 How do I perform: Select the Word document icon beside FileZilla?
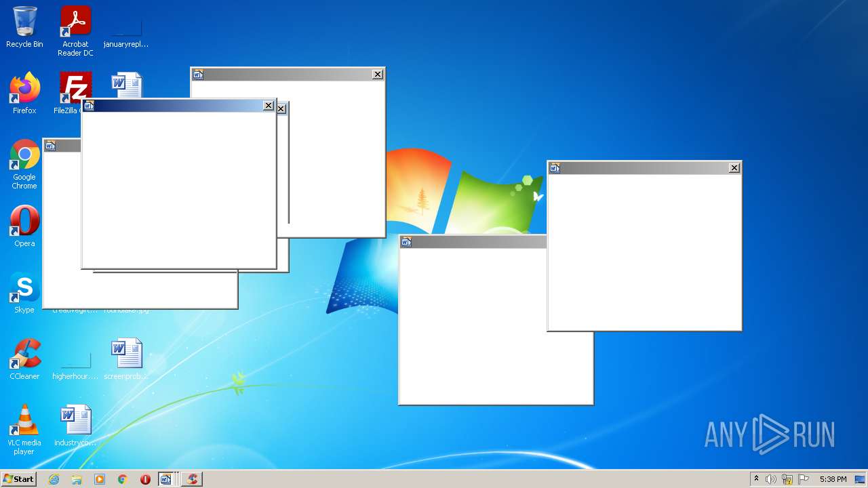tap(127, 85)
